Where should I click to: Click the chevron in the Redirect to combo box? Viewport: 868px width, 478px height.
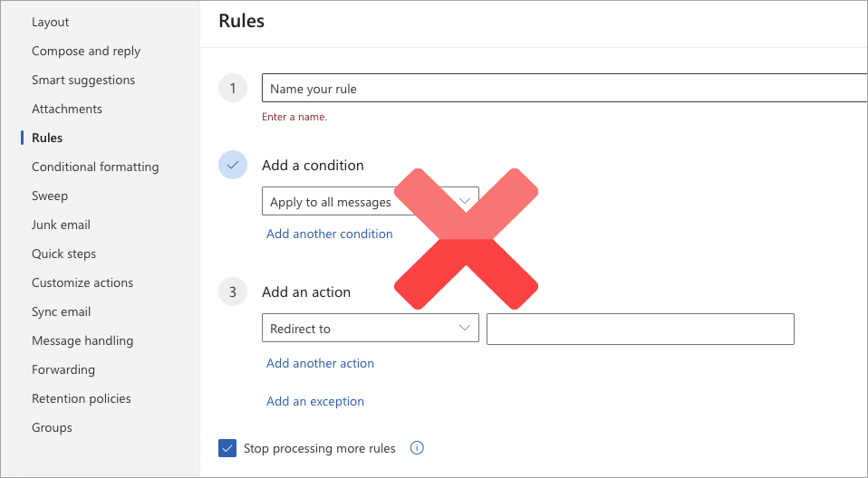click(x=465, y=328)
